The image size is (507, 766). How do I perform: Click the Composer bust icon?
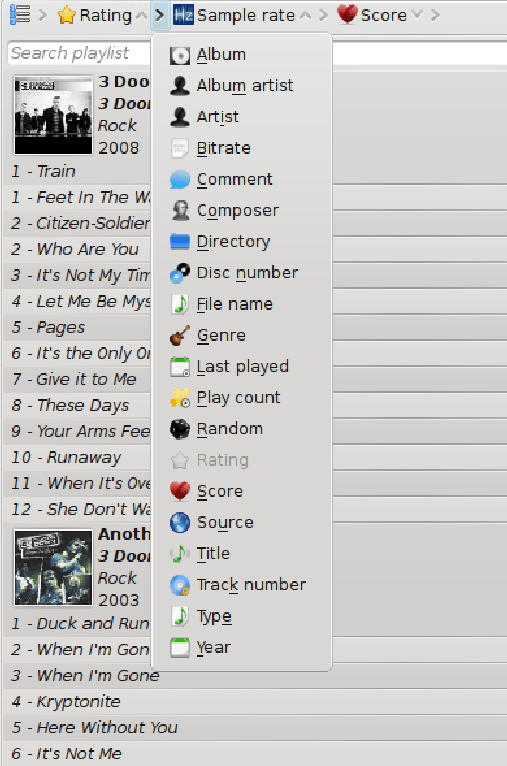[x=180, y=211]
